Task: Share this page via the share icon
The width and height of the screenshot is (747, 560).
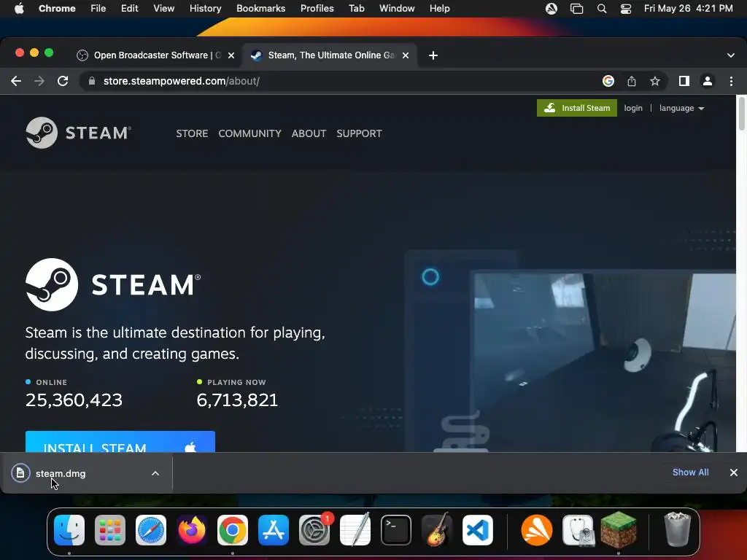Action: coord(632,81)
